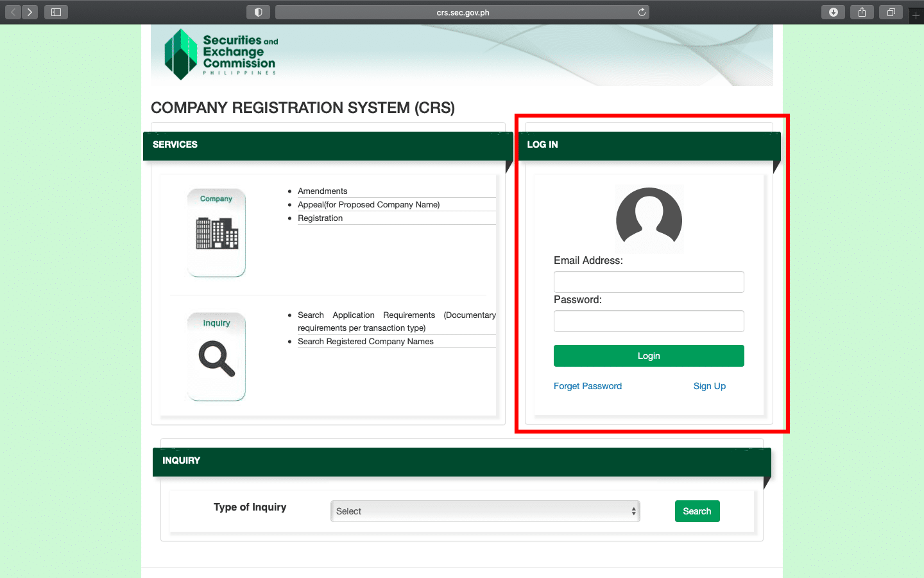This screenshot has width=924, height=578.
Task: Open a new Safari tab
Action: (x=916, y=15)
